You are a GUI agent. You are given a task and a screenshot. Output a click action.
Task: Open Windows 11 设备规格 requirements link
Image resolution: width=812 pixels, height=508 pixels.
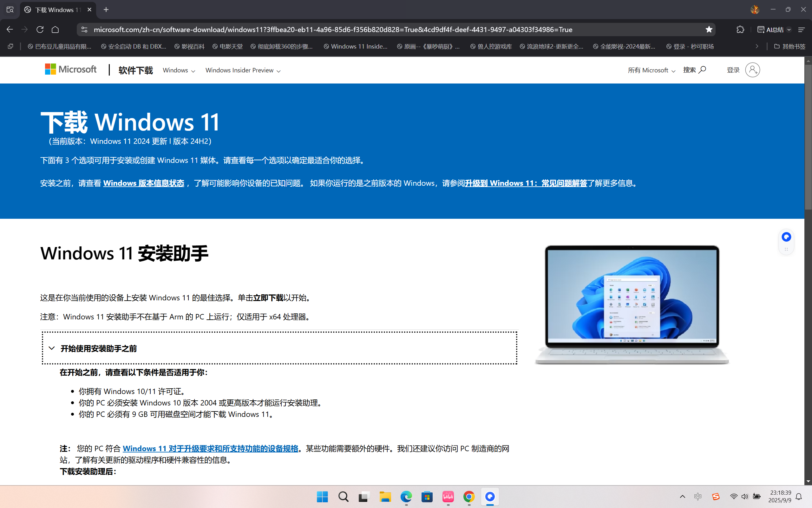coord(210,449)
